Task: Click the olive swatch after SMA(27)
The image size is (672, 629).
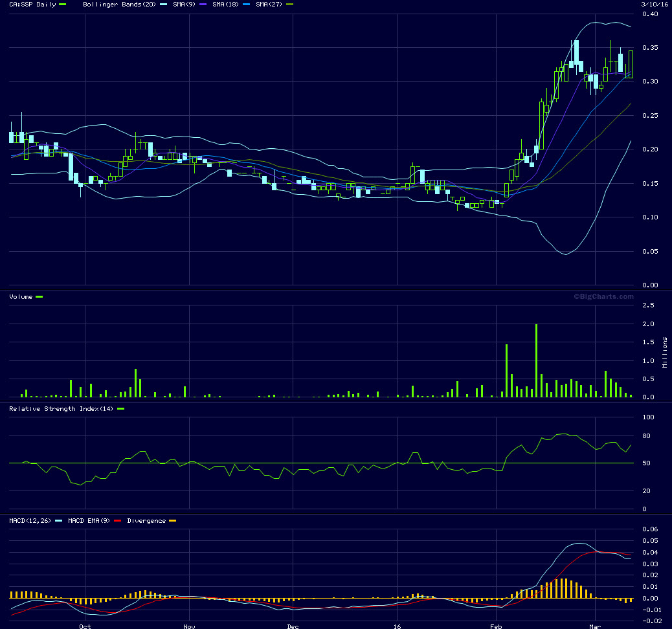Action: [x=289, y=5]
